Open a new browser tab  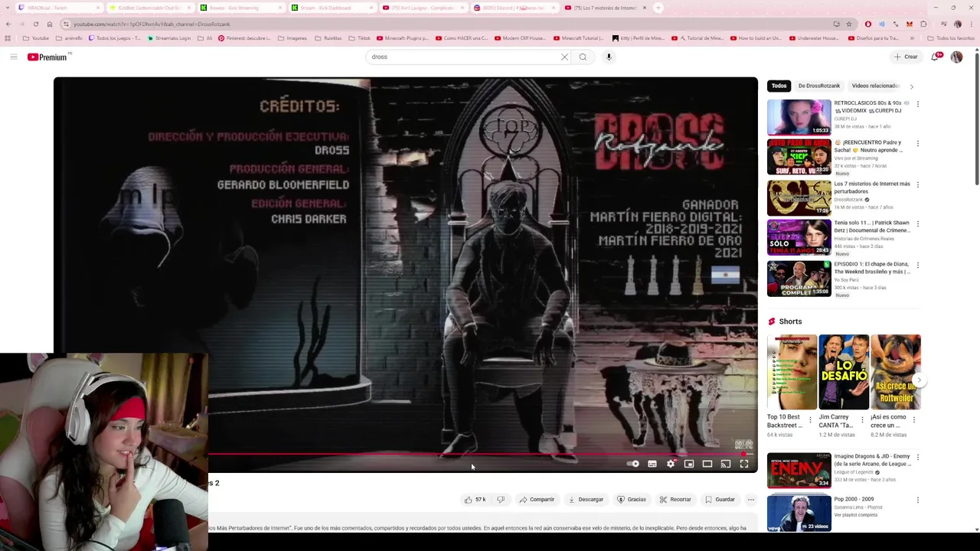658,8
